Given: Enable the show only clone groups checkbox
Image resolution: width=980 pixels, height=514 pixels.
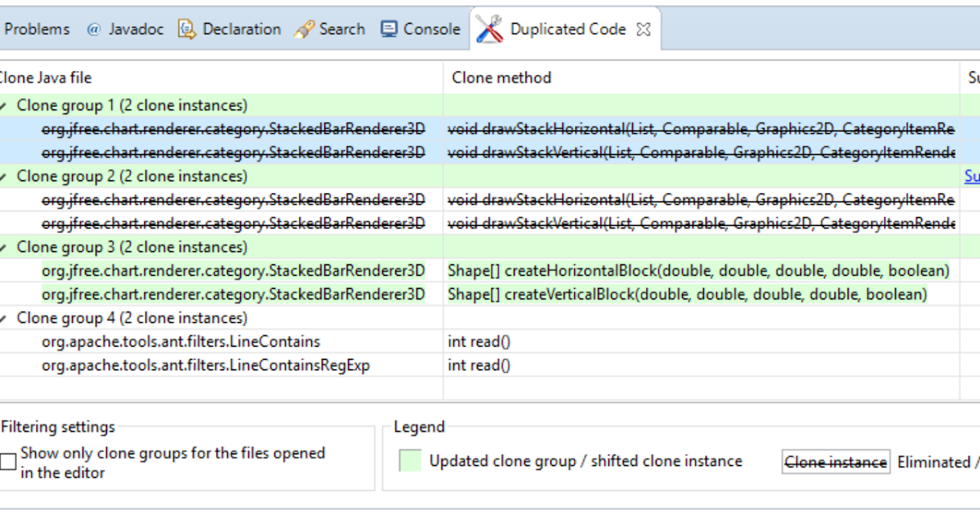Looking at the screenshot, I should click(9, 460).
